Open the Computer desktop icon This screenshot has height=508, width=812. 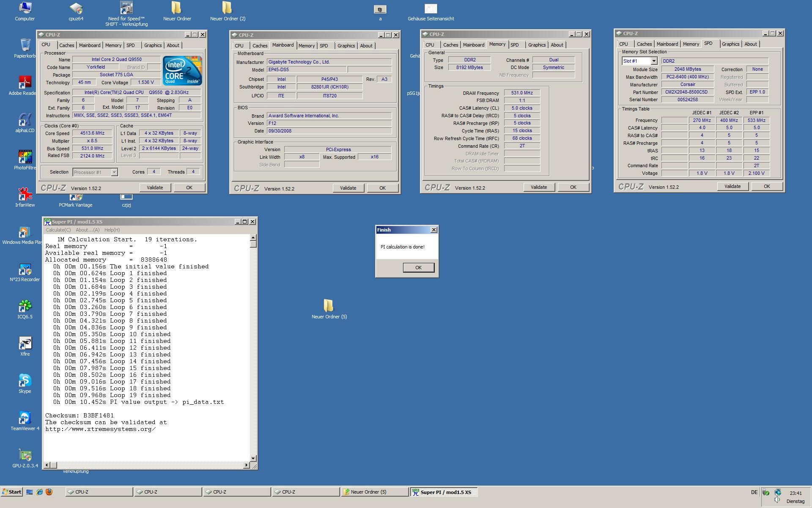(25, 11)
